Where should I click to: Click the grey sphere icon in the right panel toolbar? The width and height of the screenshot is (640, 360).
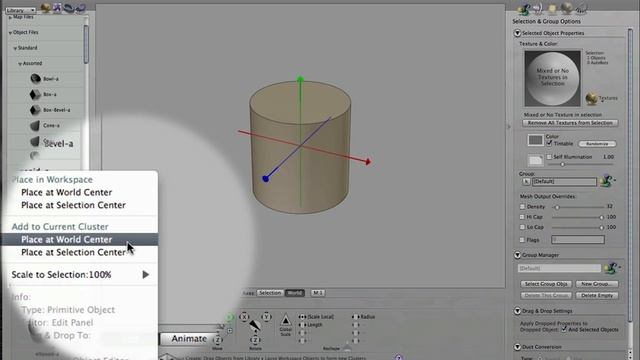tap(566, 8)
